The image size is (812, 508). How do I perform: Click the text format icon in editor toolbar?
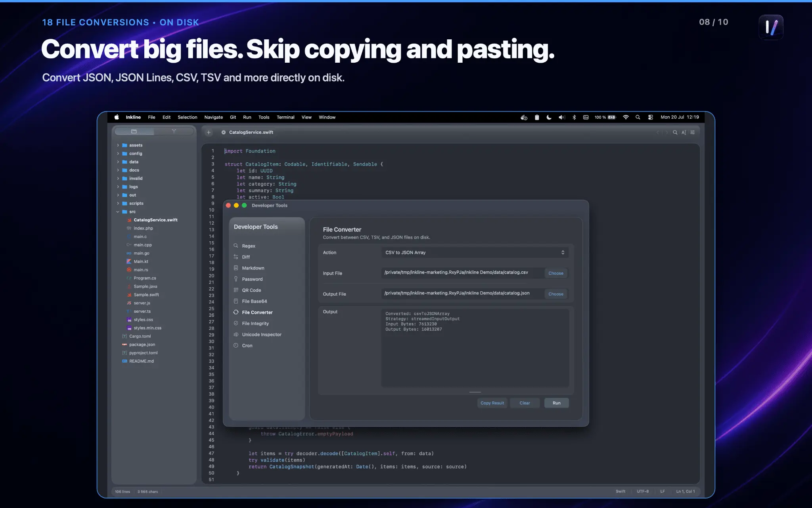point(684,133)
